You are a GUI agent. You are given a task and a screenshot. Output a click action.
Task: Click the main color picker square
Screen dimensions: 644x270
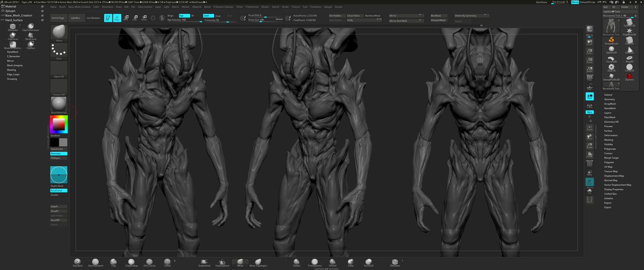pyautogui.click(x=58, y=124)
